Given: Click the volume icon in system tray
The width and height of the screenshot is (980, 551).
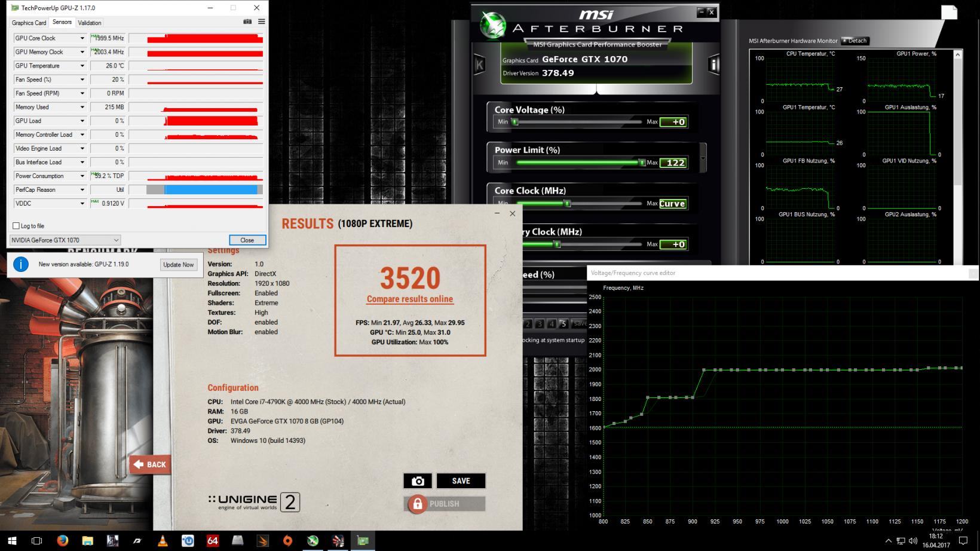Looking at the screenshot, I should (x=913, y=541).
